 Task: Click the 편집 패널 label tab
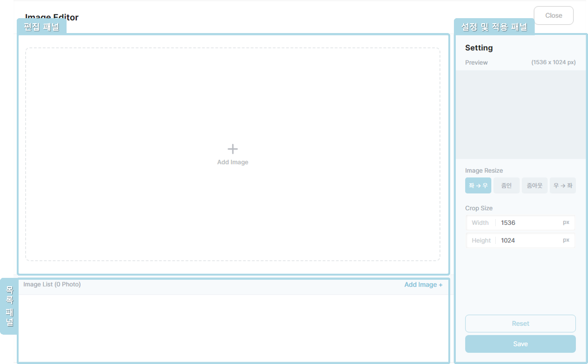point(41,27)
